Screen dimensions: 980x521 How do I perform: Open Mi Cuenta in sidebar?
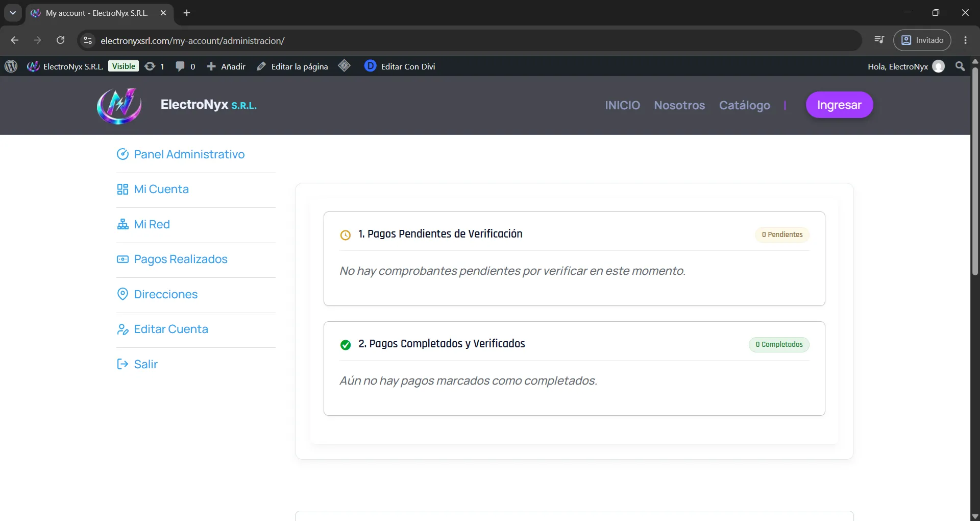[x=153, y=189]
